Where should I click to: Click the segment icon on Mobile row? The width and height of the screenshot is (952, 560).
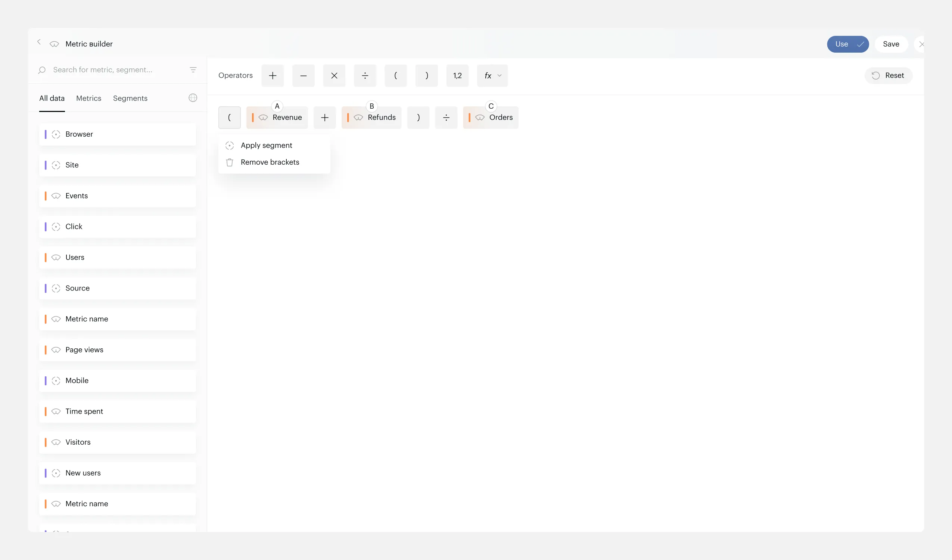click(x=56, y=381)
